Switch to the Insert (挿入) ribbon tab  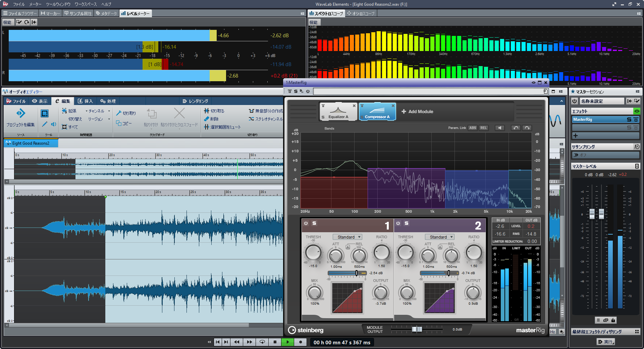click(x=85, y=101)
